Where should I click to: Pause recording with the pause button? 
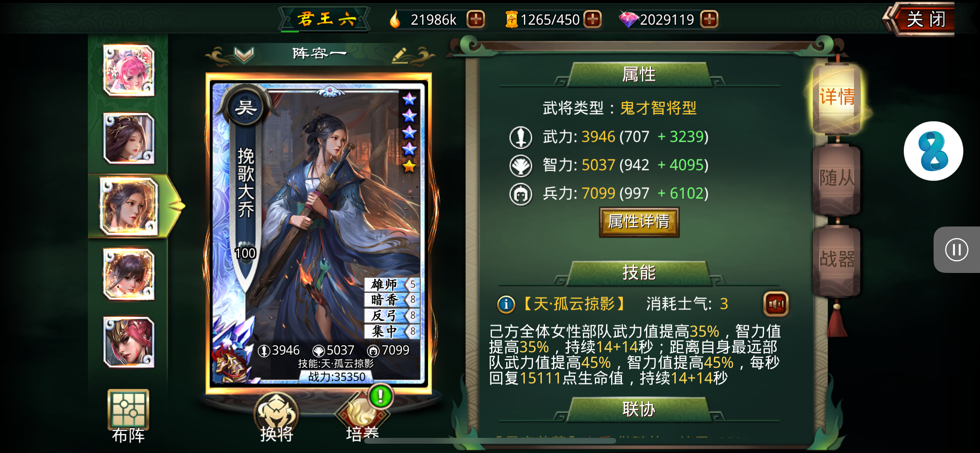click(956, 250)
